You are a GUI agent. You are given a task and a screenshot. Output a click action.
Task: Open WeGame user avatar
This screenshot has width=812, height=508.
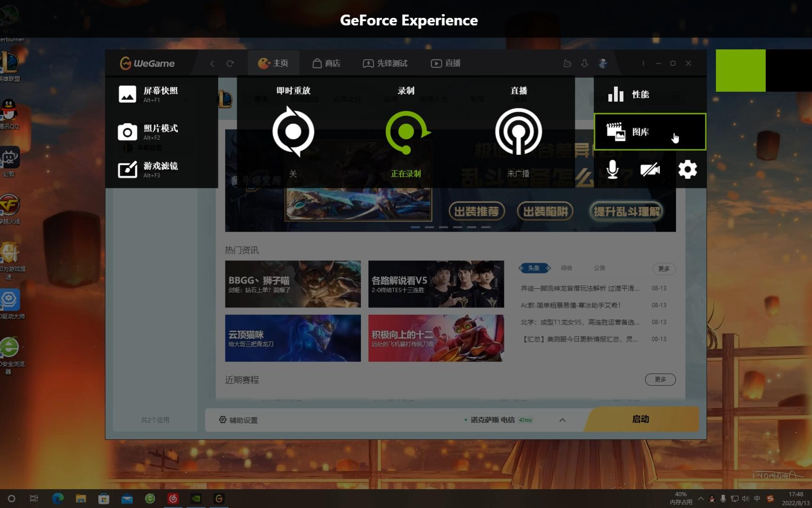pos(603,63)
